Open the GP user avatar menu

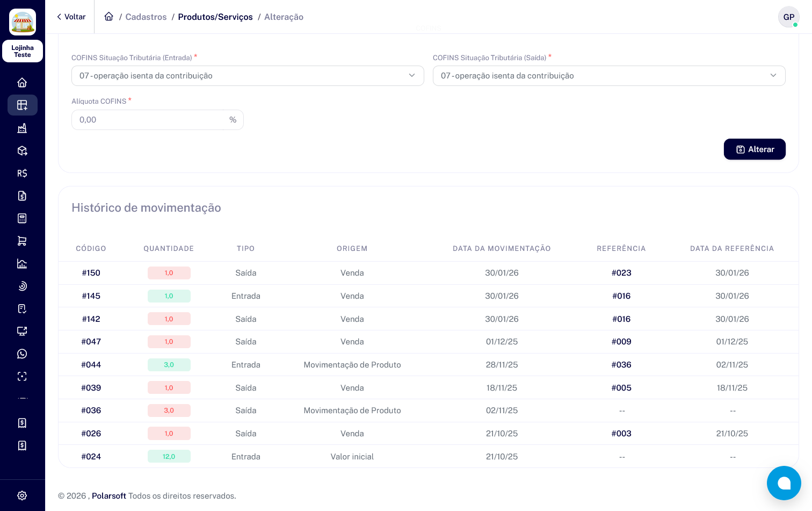point(788,17)
